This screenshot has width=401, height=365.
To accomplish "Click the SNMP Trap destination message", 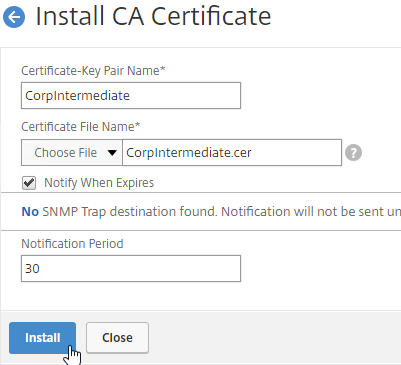I will [x=211, y=212].
